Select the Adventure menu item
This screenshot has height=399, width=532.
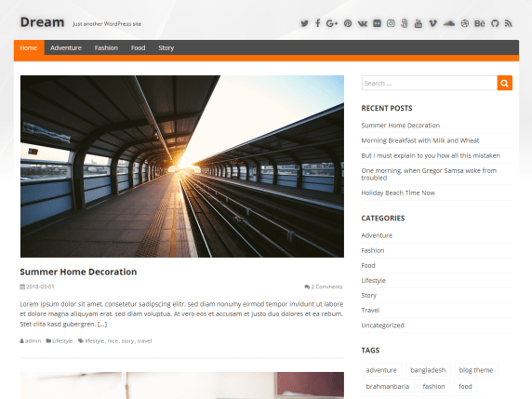(x=66, y=47)
